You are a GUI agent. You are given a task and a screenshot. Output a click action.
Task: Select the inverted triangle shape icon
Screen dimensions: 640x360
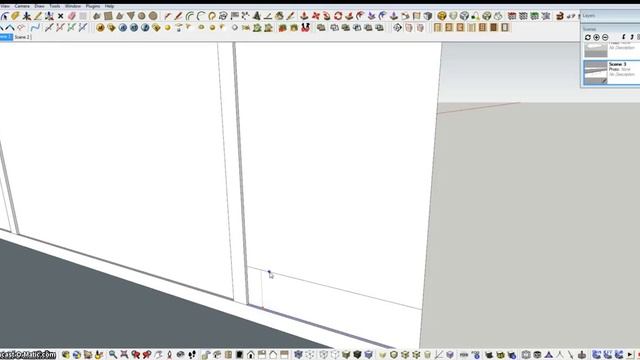[x=131, y=16]
